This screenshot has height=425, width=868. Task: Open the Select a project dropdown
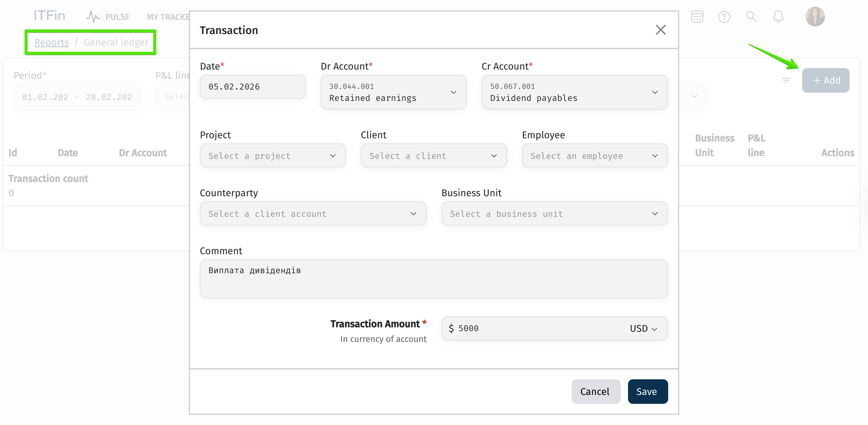point(272,156)
